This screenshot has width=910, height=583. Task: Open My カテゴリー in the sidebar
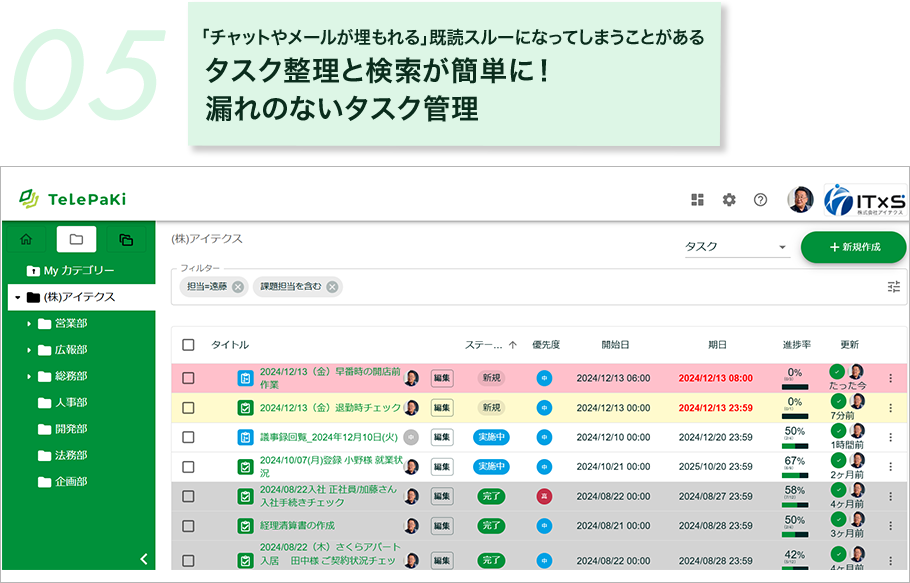coord(70,270)
